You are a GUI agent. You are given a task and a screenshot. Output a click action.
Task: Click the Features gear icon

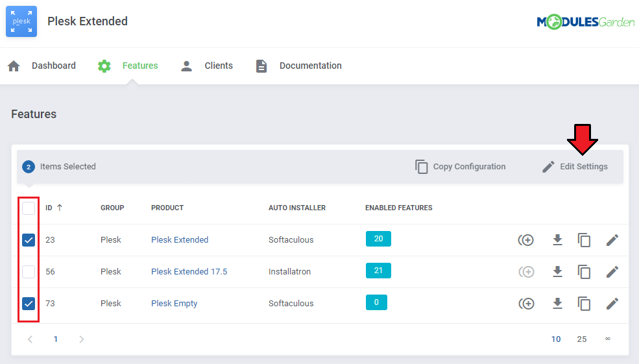[x=104, y=66]
